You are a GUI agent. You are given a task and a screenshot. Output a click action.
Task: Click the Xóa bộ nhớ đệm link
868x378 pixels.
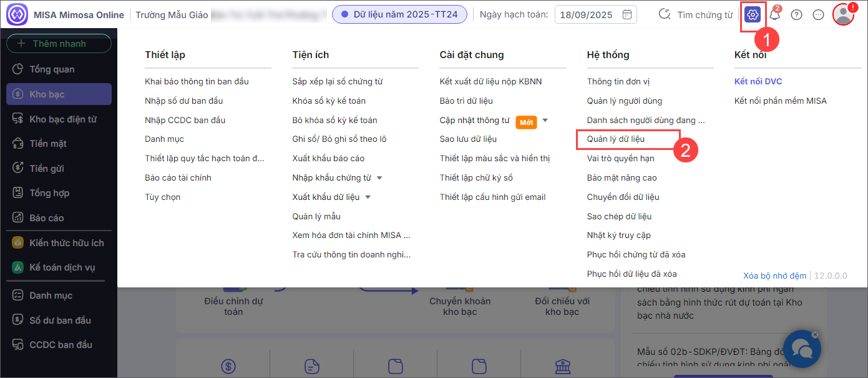774,276
